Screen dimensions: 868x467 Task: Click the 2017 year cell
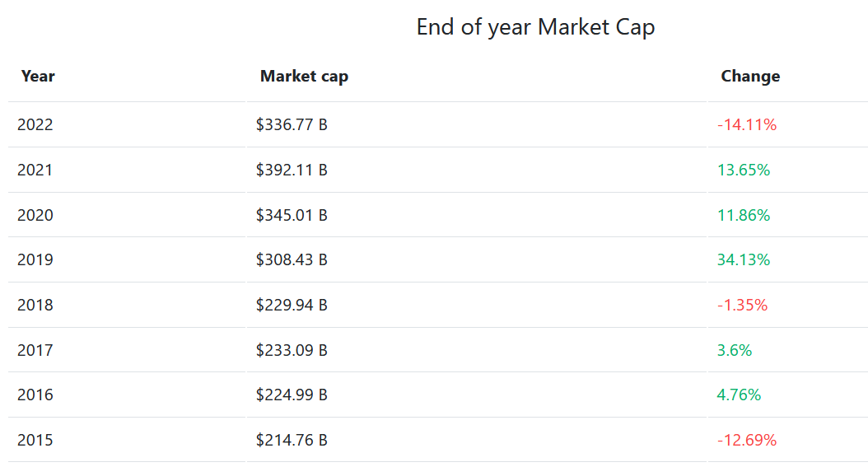pyautogui.click(x=35, y=351)
